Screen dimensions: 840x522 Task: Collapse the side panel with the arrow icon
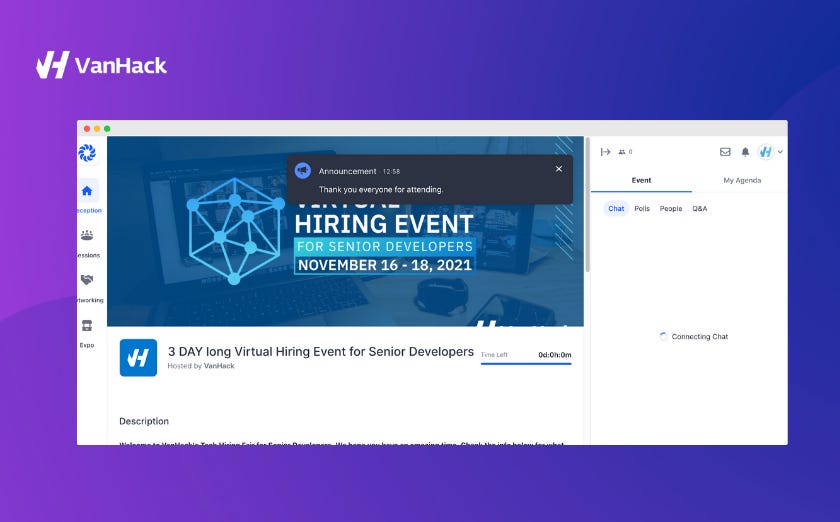point(605,152)
